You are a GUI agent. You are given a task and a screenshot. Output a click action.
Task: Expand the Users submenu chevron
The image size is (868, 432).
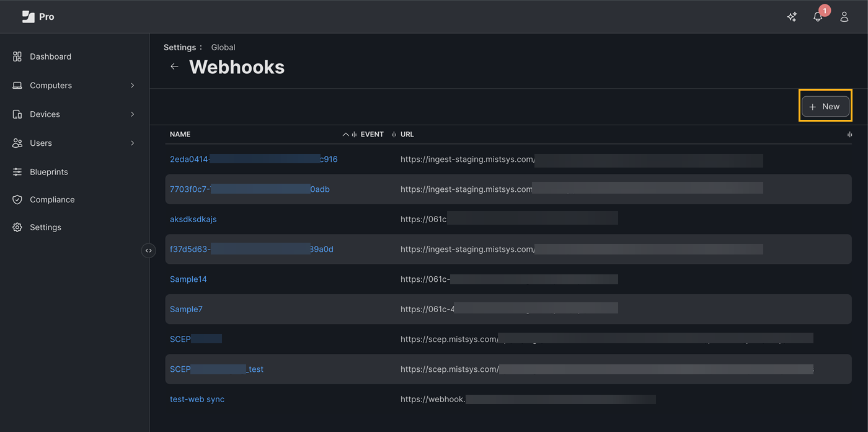pos(132,143)
